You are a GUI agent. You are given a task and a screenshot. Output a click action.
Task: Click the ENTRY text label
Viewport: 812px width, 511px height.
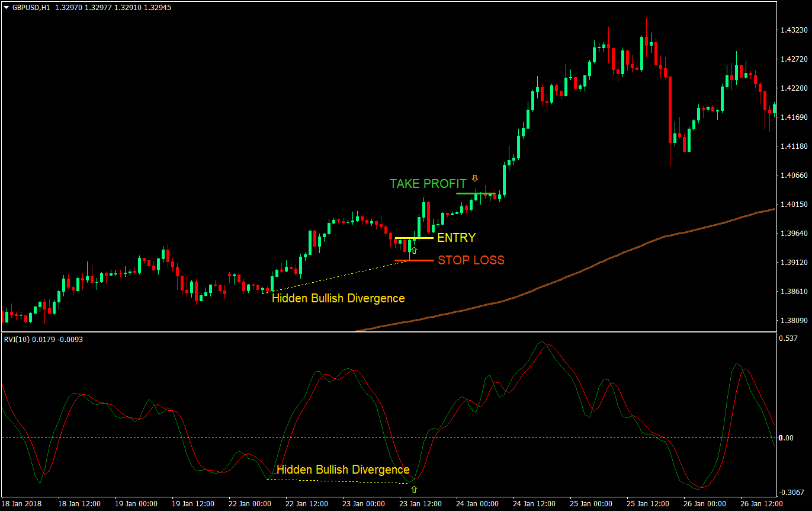coord(456,237)
